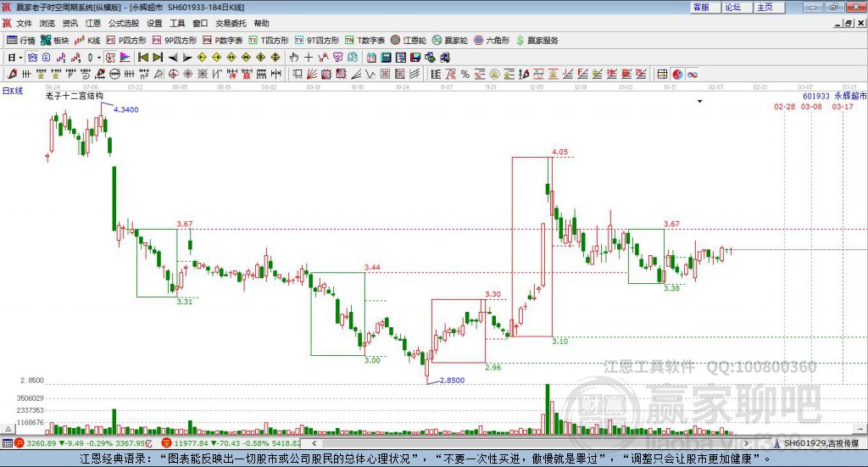Click the black dropdown triangle above chart
Screen dimensions: 868x467
point(700,101)
